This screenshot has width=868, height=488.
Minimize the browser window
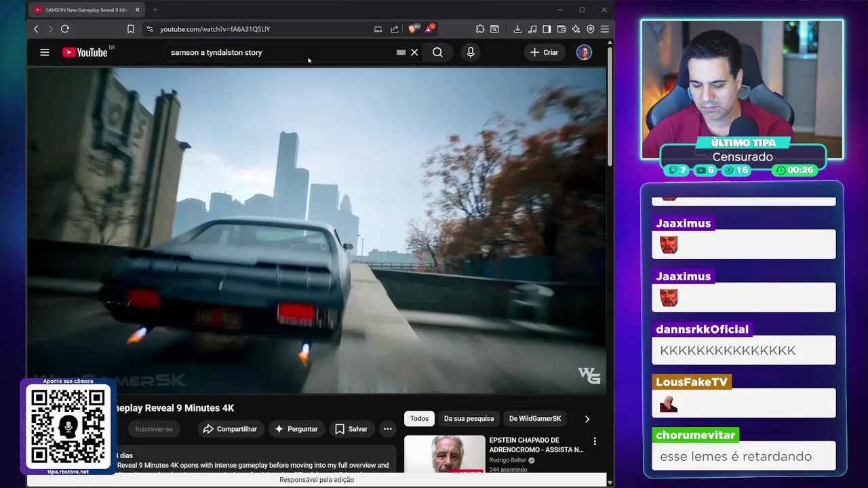559,10
